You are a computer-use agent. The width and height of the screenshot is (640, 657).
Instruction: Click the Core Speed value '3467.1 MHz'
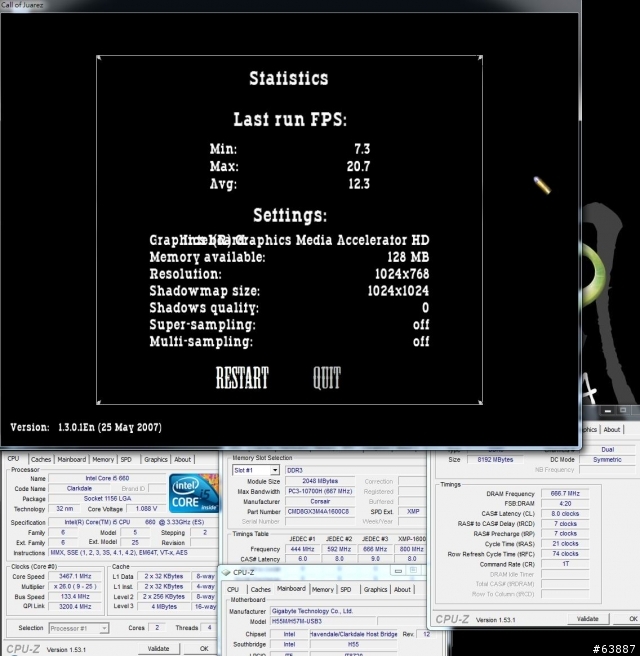point(75,577)
